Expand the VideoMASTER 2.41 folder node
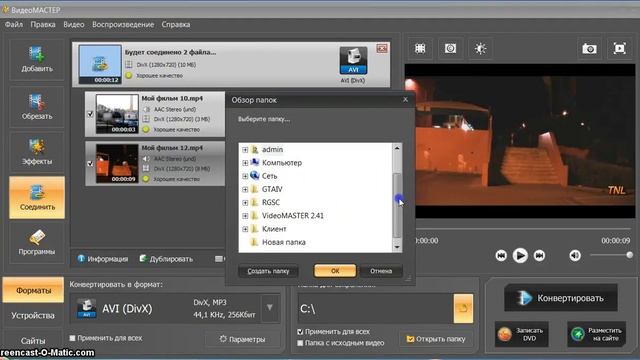This screenshot has width=640, height=360. coord(245,216)
